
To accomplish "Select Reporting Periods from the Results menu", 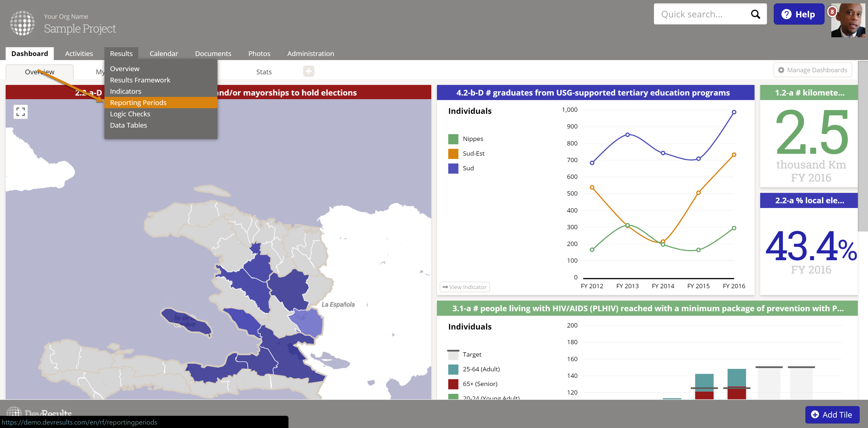I will tap(138, 102).
